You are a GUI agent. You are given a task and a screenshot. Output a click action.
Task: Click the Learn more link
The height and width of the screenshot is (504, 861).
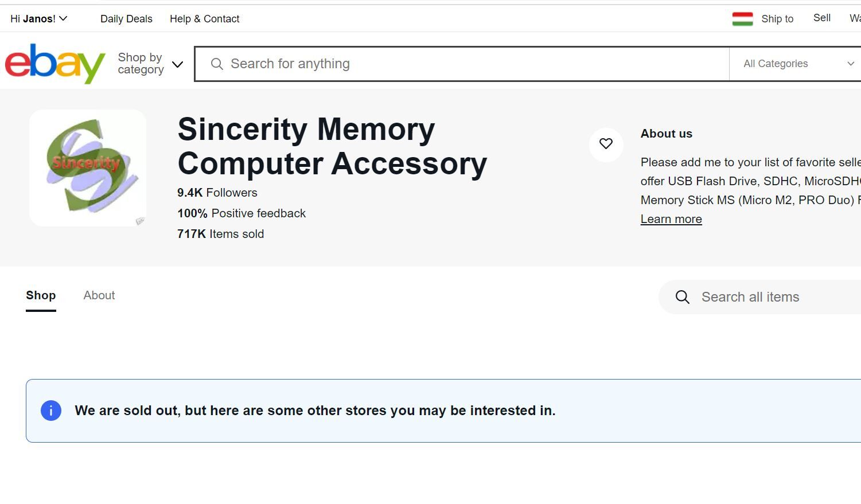coord(671,219)
